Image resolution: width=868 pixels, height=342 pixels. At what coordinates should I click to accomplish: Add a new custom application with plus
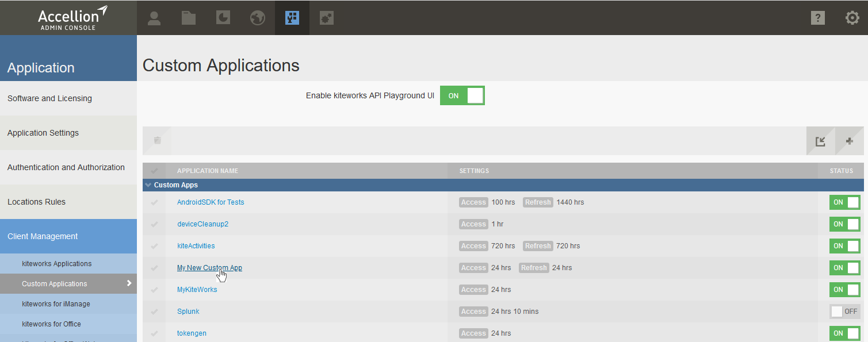pyautogui.click(x=849, y=141)
